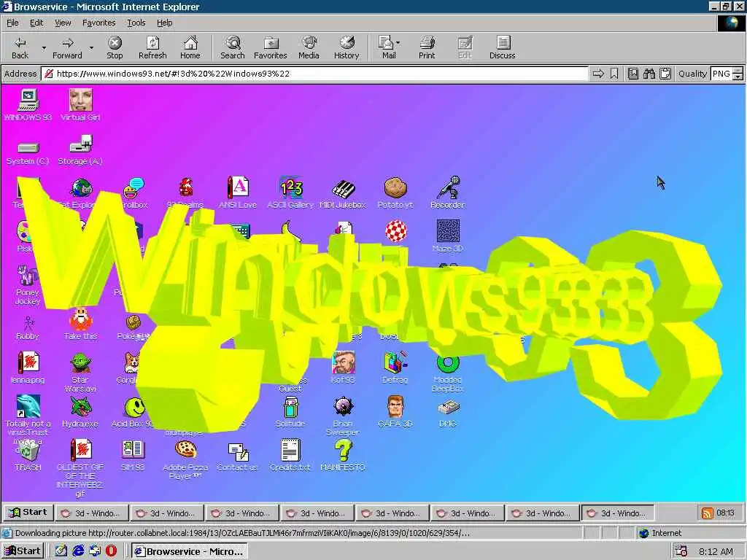Open the Favorites toolbar panel

tap(270, 47)
